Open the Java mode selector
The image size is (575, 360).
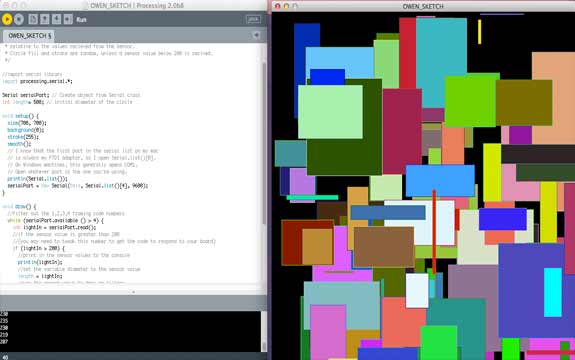point(253,19)
